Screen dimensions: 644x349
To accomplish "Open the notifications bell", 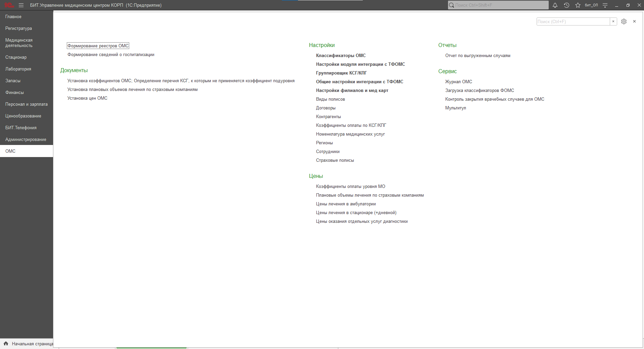I will [555, 5].
